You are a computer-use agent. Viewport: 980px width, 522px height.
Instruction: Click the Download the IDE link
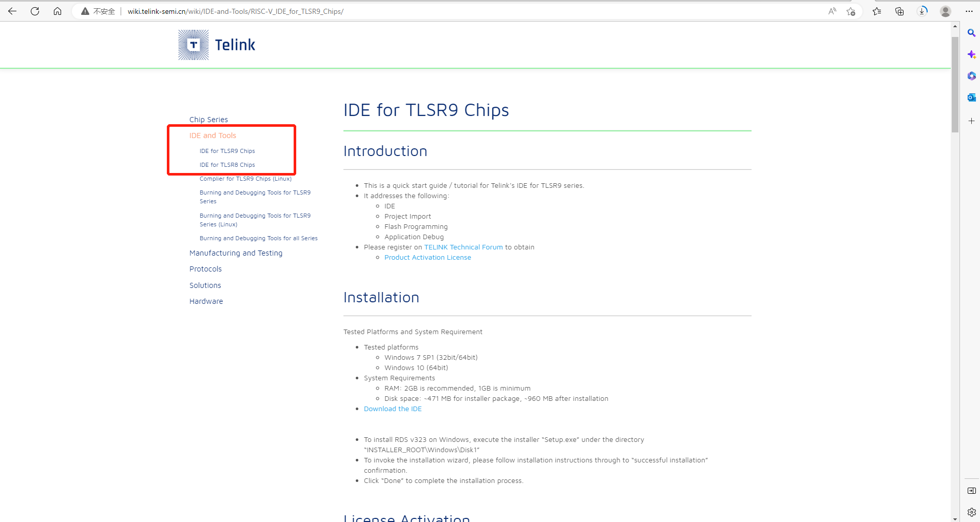click(392, 408)
